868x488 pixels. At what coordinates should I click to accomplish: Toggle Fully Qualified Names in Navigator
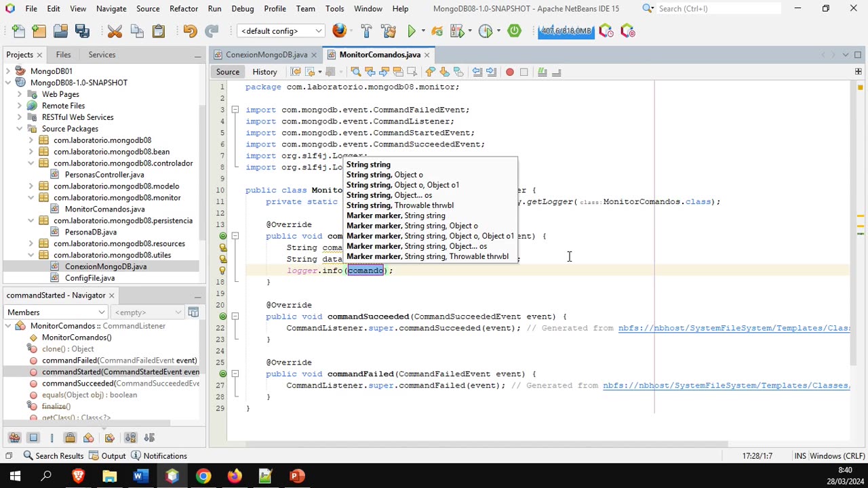[111, 438]
